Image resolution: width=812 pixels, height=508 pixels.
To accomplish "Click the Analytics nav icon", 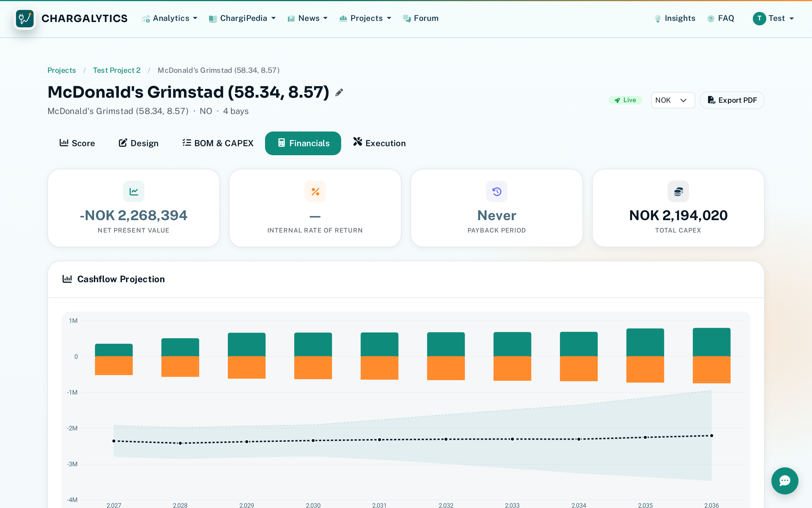I will (145, 19).
